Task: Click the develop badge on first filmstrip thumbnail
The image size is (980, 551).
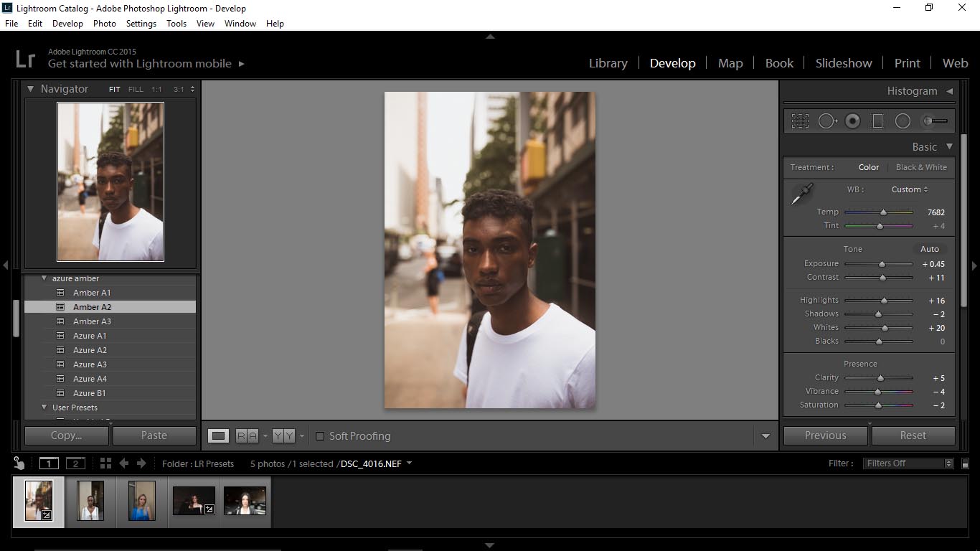Action: tap(46, 514)
